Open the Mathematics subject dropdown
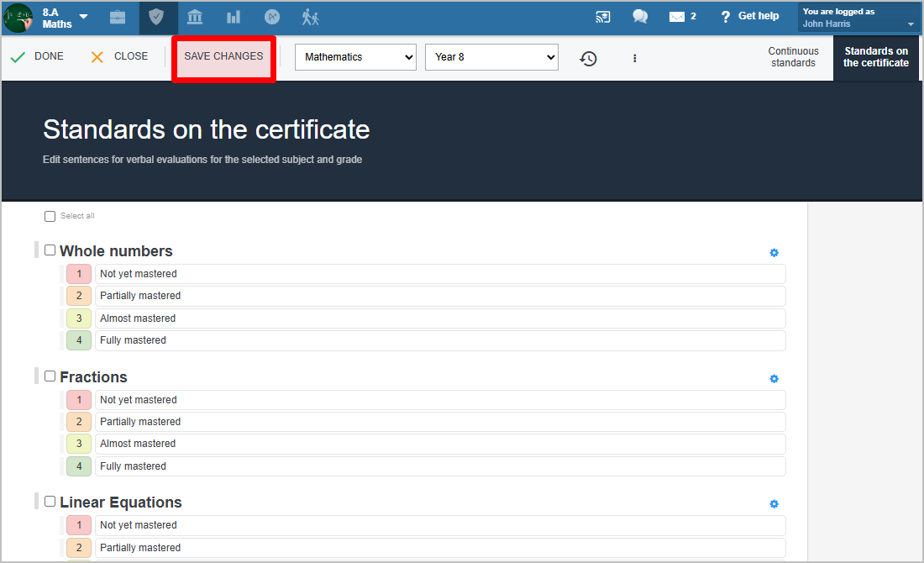This screenshot has width=924, height=563. [x=355, y=57]
